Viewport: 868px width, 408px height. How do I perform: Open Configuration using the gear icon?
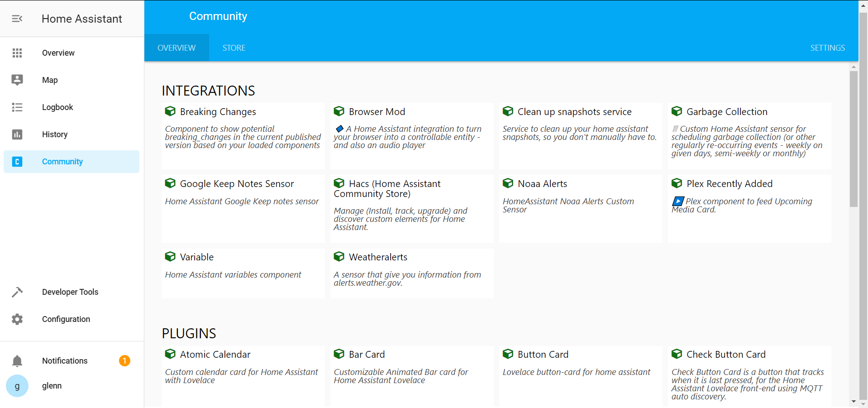point(17,319)
